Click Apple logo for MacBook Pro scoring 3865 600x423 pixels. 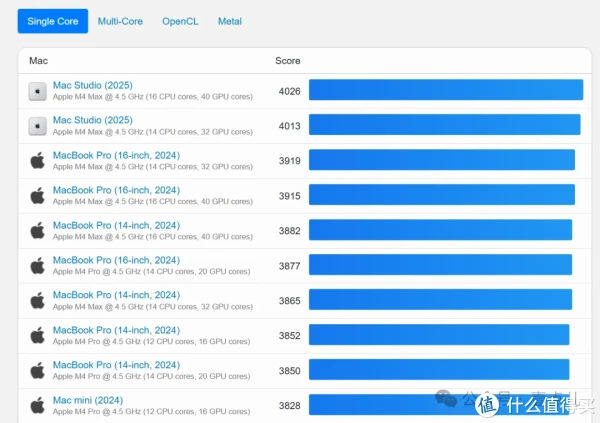pos(37,300)
